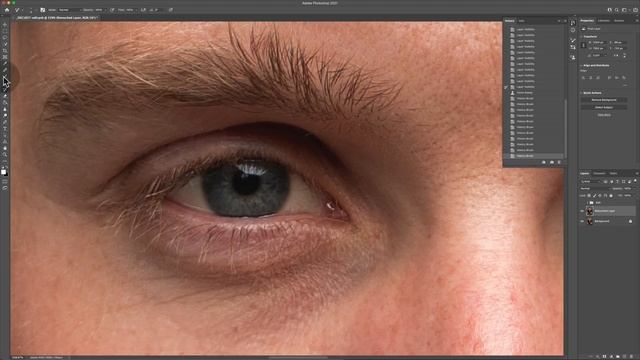Switch to the Paths tab
Image resolution: width=640 pixels, height=360 pixels.
tap(613, 173)
